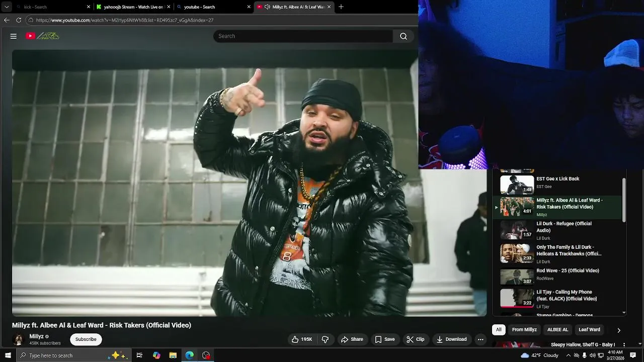Open the clock and calendar flyout
The height and width of the screenshot is (362, 644).
point(615,355)
